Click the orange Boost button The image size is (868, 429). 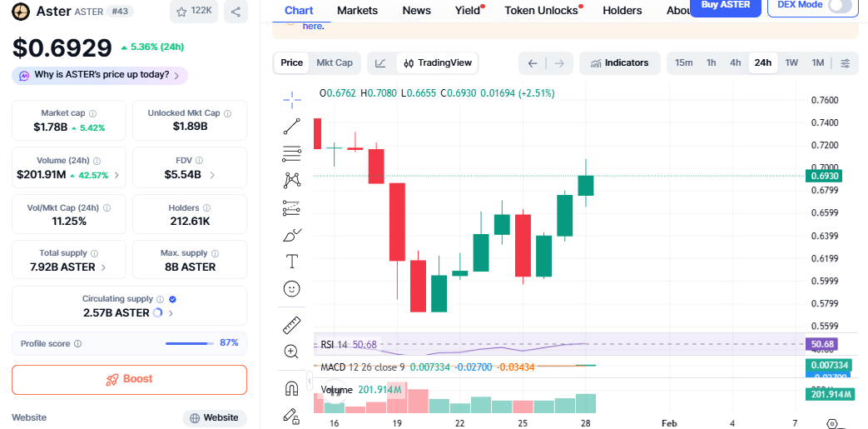click(129, 379)
